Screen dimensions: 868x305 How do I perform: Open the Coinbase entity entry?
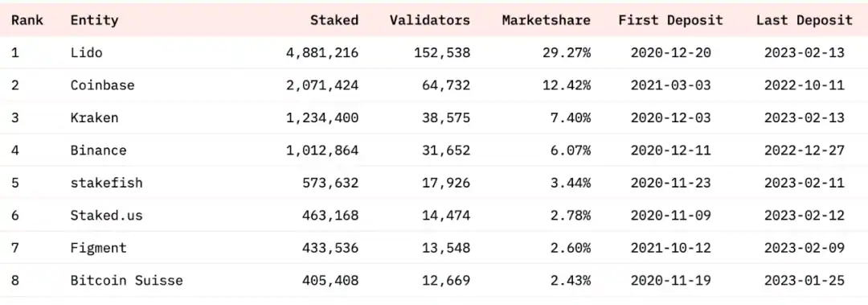[x=102, y=85]
